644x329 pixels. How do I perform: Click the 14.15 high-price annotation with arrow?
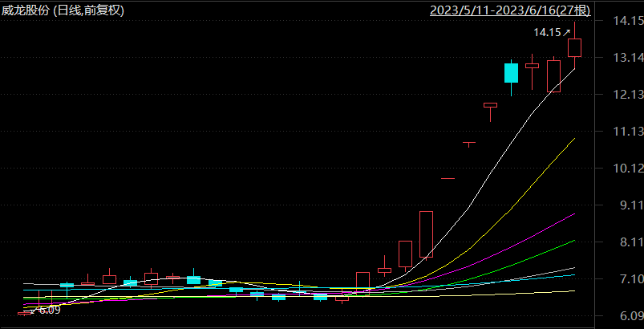click(x=553, y=32)
